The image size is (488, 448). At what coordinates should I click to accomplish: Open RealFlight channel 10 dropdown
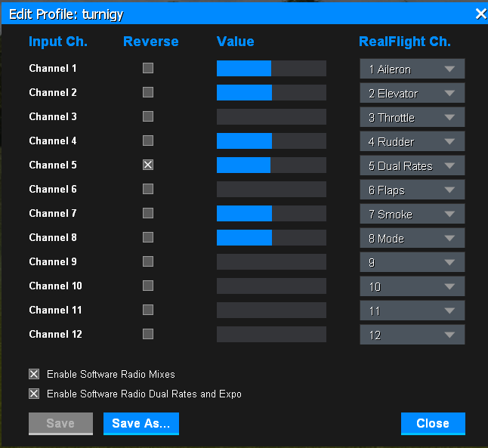tap(412, 286)
